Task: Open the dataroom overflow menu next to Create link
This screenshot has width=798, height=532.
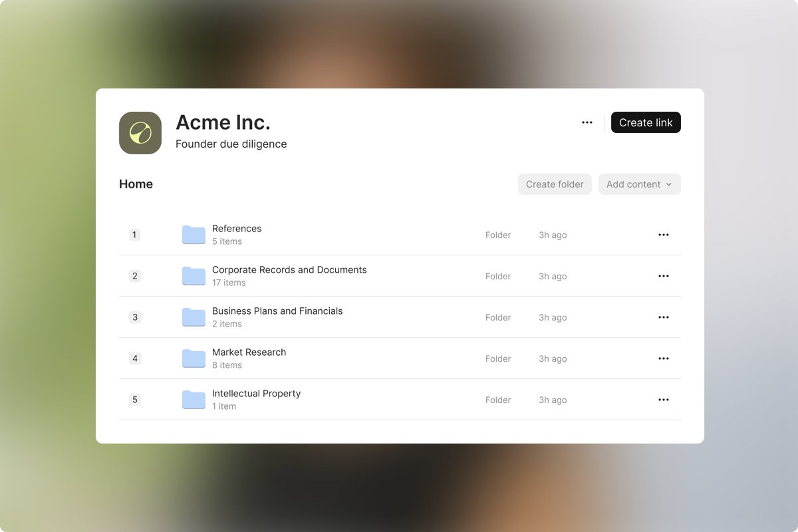Action: (x=587, y=122)
